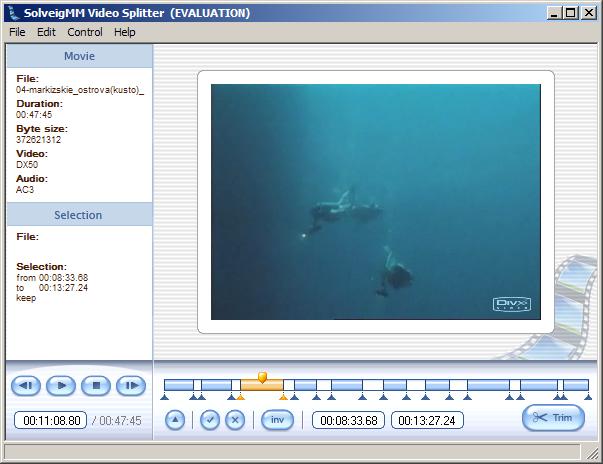603x464 pixels.
Task: Step back one frame
Action: pyautogui.click(x=26, y=386)
